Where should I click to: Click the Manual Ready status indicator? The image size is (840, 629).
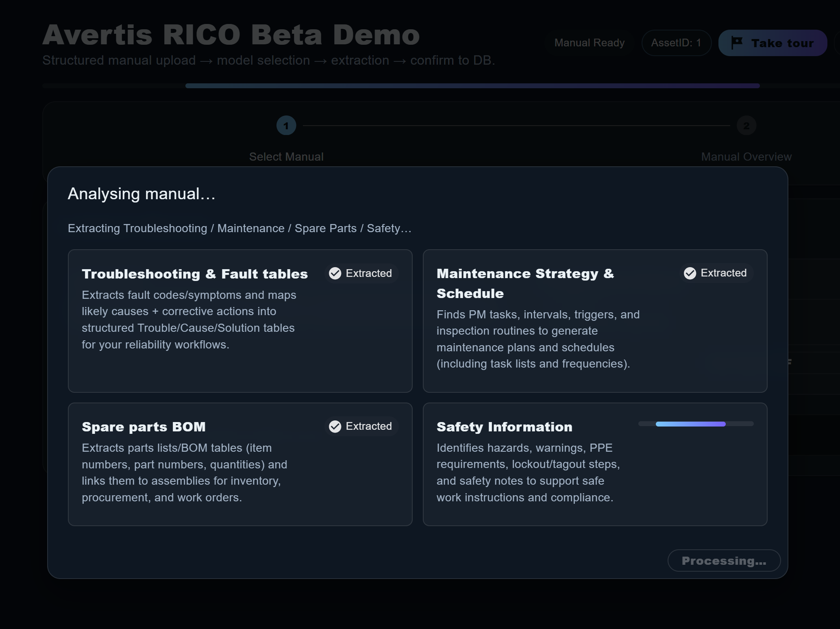click(x=589, y=43)
